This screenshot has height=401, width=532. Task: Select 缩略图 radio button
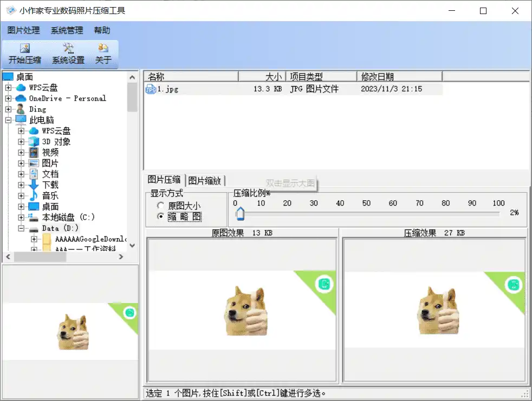[x=160, y=216]
